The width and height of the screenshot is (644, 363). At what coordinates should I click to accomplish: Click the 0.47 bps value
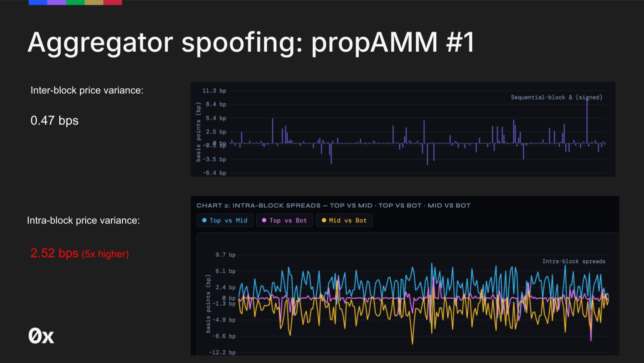[55, 120]
